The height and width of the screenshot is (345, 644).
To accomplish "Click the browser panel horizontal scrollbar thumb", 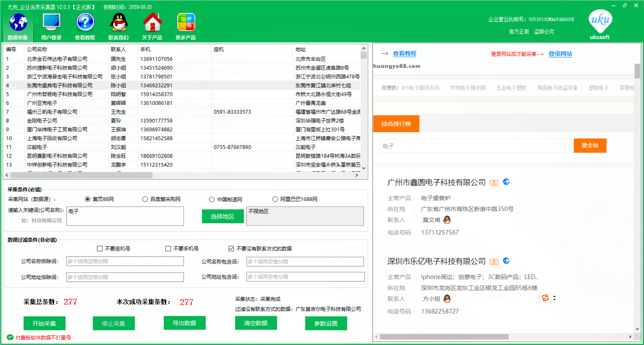I will coord(444,337).
